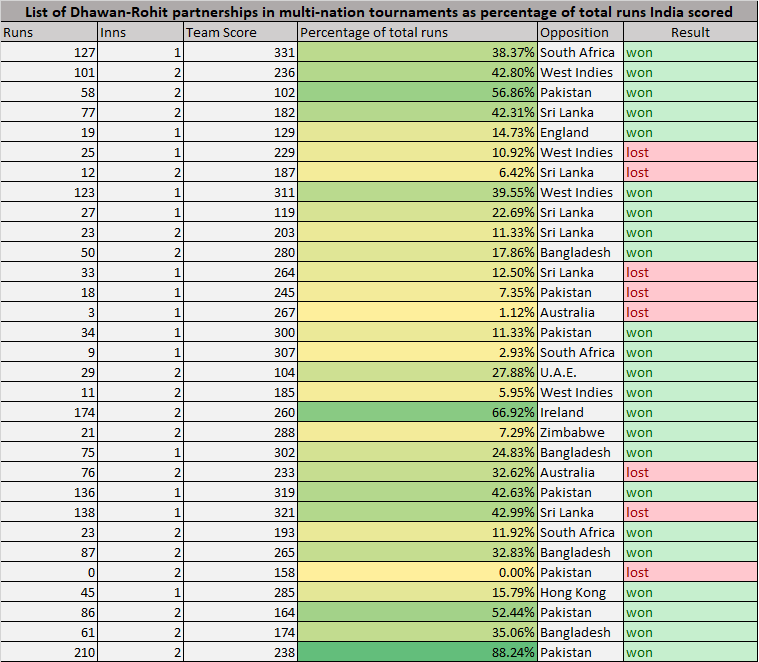Image resolution: width=759 pixels, height=662 pixels.
Task: Select the percentage cell 35.06%
Action: [417, 632]
